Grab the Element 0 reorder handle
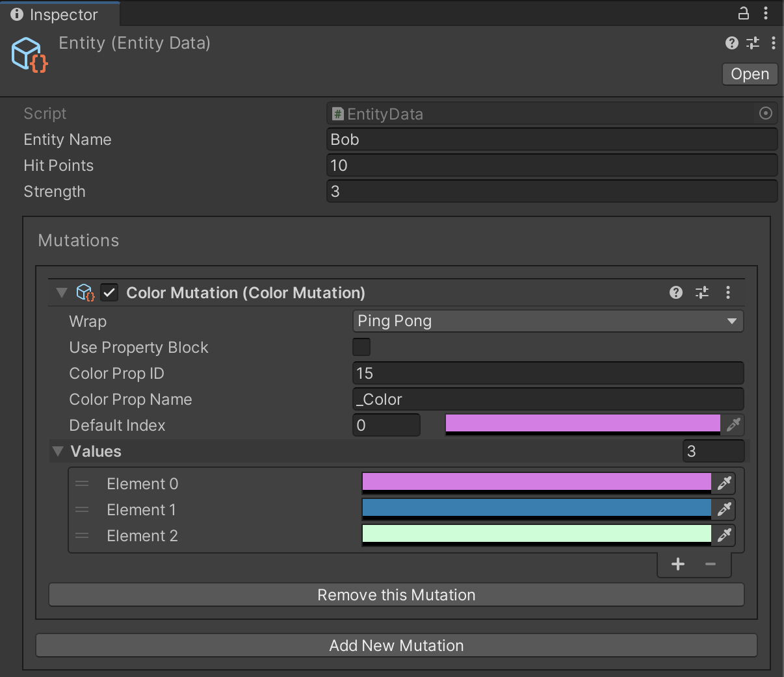 pyautogui.click(x=82, y=483)
